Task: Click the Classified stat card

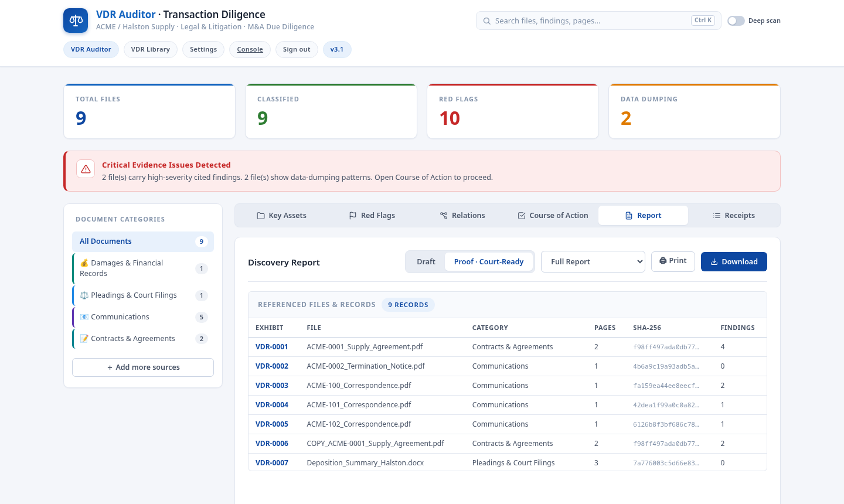Action: (331, 111)
